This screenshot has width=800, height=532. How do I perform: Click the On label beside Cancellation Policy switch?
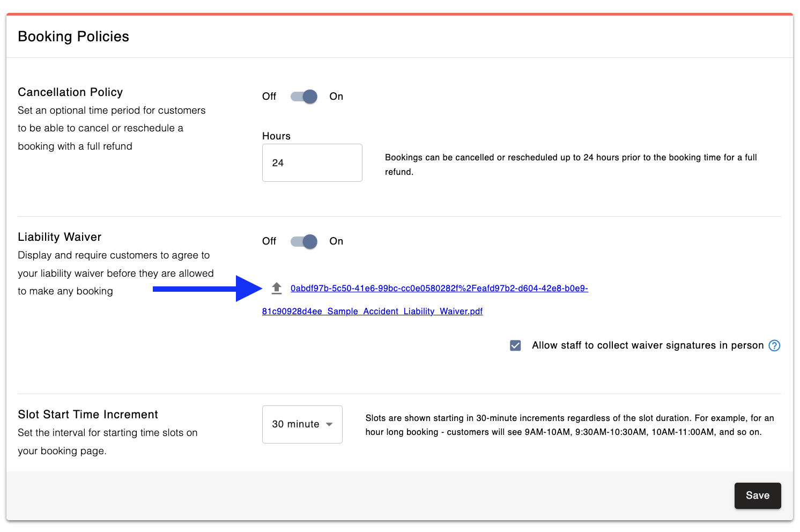336,97
